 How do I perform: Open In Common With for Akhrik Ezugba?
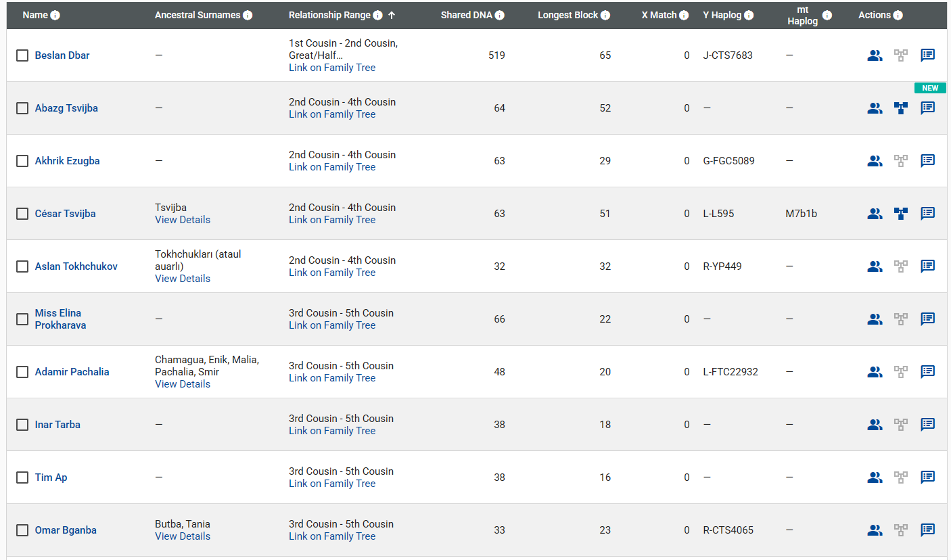[875, 161]
